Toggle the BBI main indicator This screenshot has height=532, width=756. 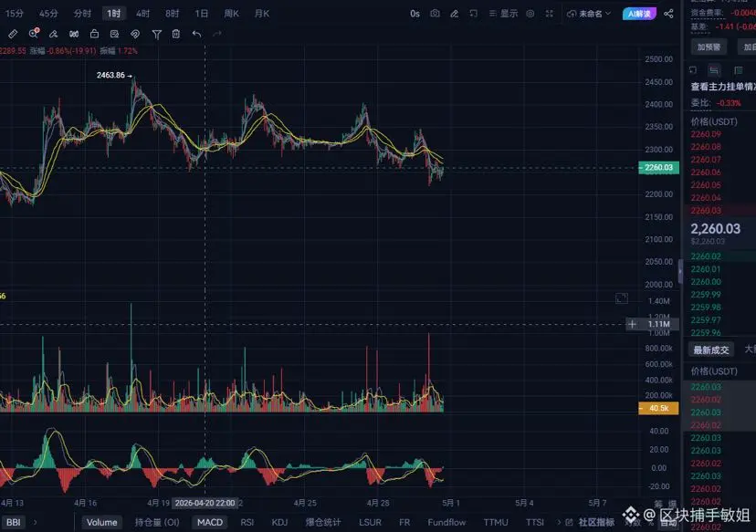tap(14, 522)
